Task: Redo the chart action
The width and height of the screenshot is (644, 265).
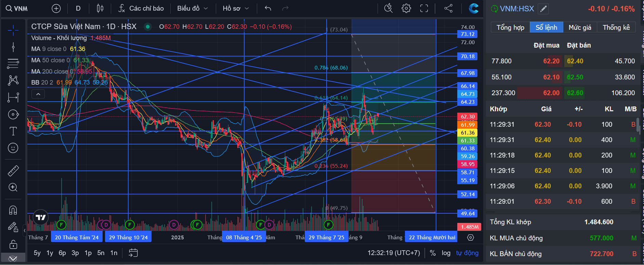Action: pos(285,8)
